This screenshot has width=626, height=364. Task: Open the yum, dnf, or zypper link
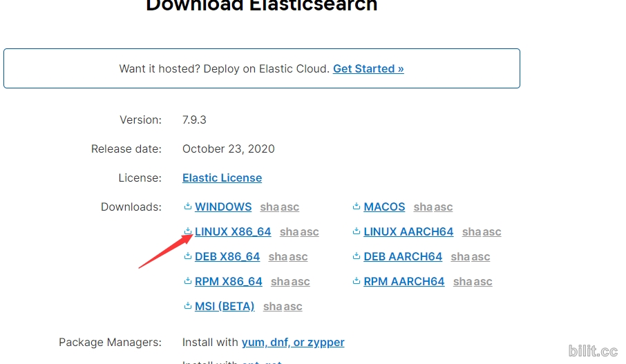click(x=293, y=342)
